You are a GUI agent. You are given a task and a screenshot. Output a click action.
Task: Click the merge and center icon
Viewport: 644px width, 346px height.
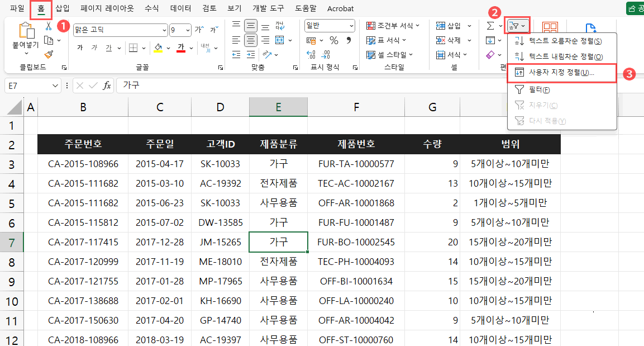pos(280,40)
